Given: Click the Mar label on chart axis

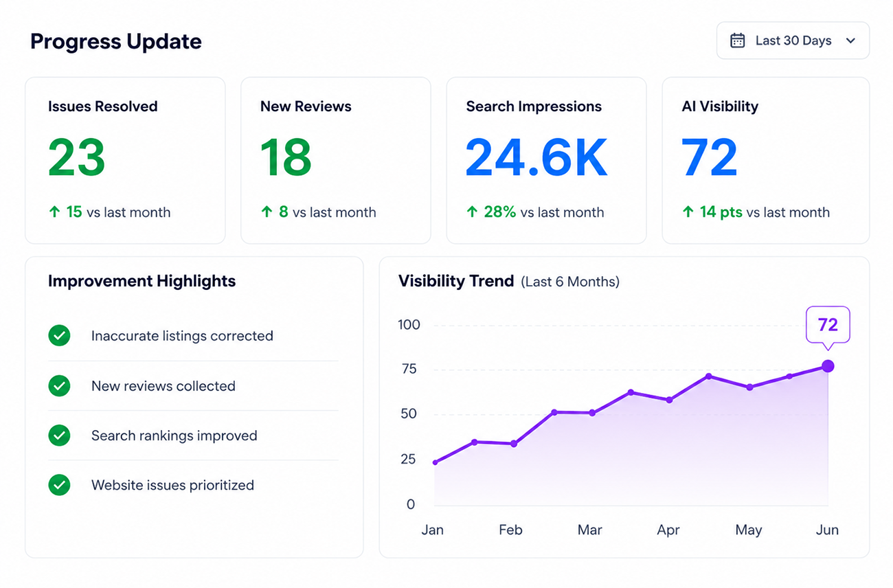Looking at the screenshot, I should (x=590, y=530).
